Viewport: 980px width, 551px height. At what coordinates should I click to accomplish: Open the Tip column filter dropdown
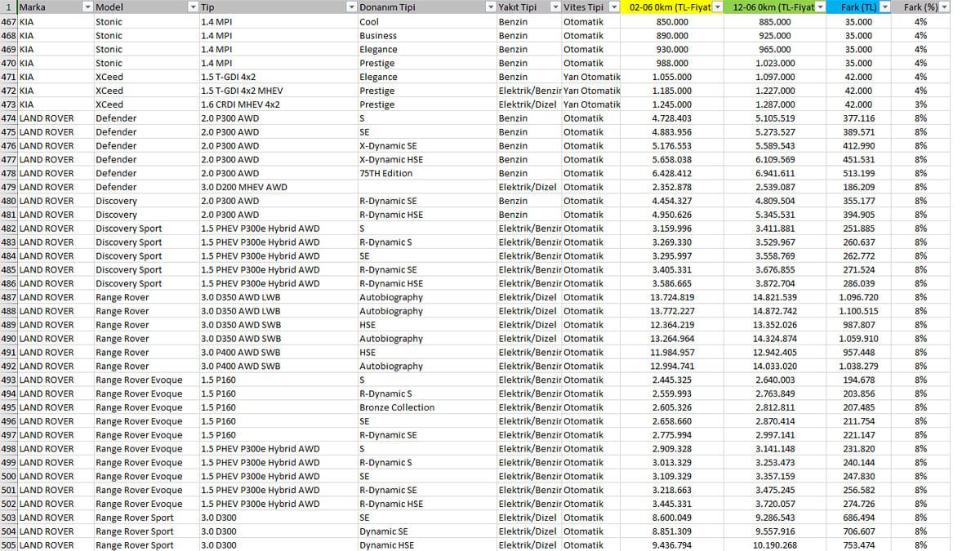click(x=351, y=7)
